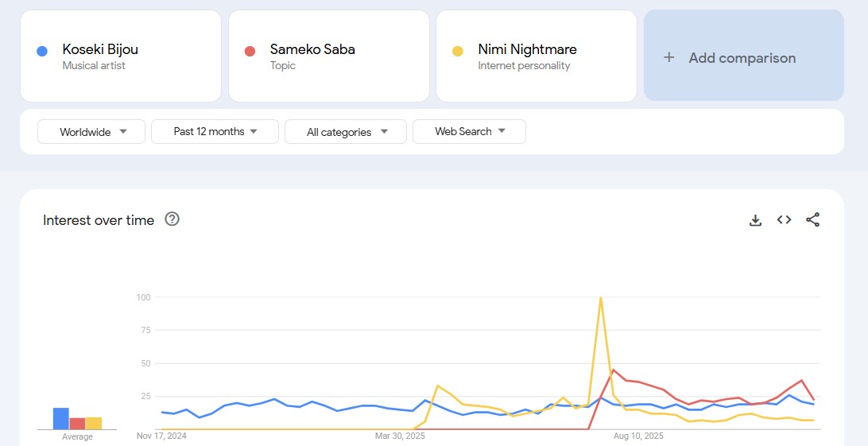Click the plus icon to add comparison
The width and height of the screenshot is (868, 446).
[x=669, y=57]
